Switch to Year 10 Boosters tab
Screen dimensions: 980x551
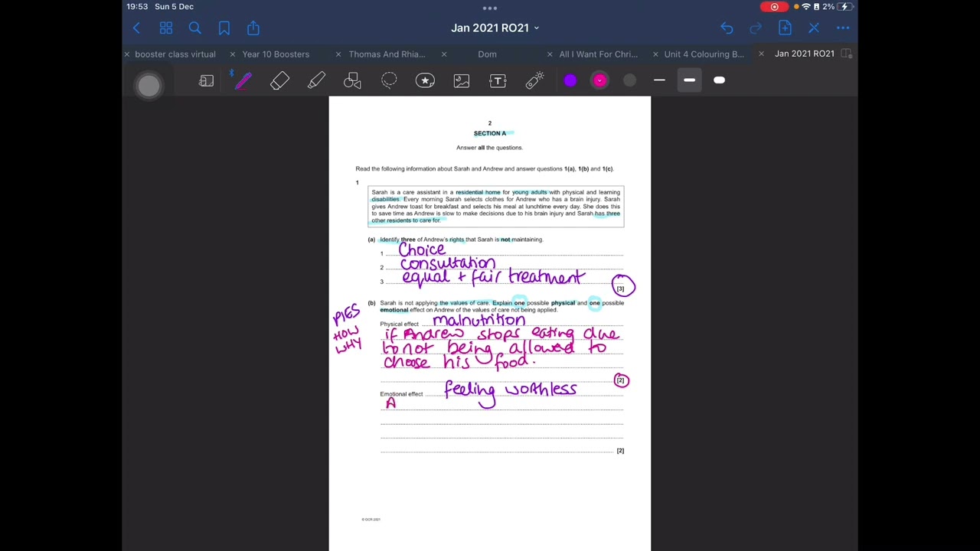coord(276,54)
